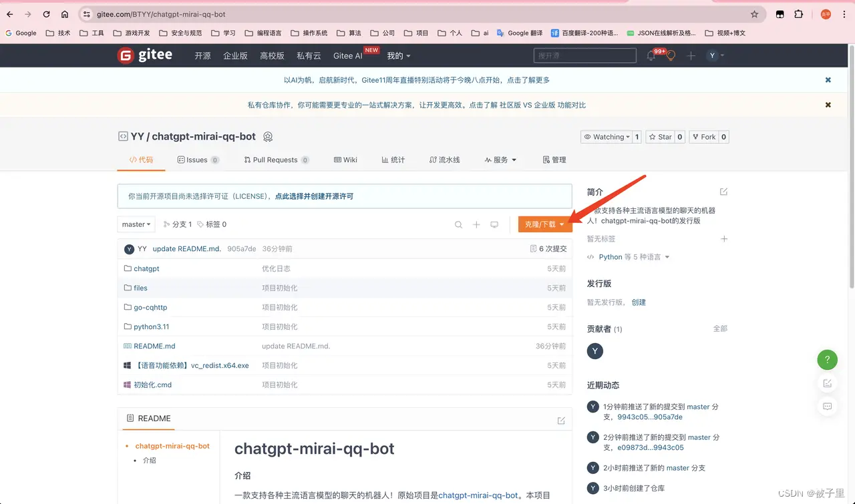Screen dimensions: 855x504
Task: Open the Google 翻译 bookmark
Action: (x=520, y=33)
